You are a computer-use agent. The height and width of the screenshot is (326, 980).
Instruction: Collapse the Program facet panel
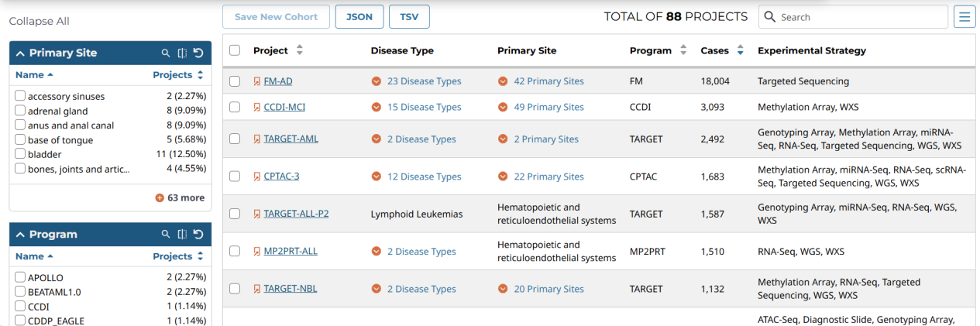coord(19,235)
